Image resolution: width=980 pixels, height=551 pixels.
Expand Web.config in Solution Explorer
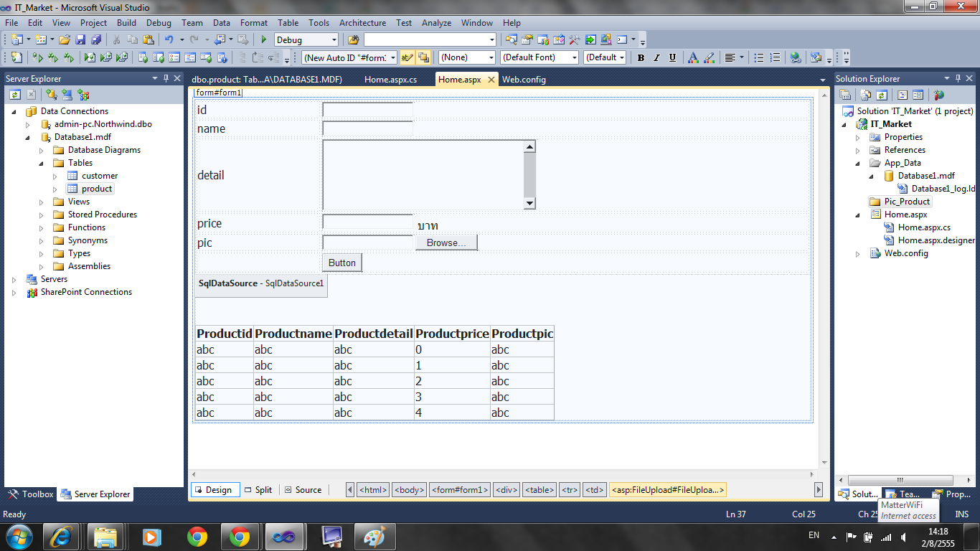pos(857,253)
